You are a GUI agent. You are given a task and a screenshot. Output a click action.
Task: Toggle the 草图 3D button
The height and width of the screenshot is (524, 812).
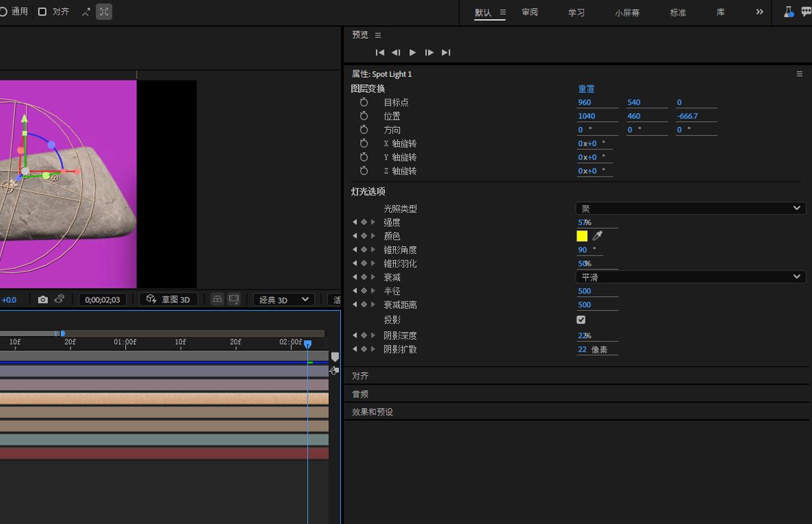(x=168, y=300)
